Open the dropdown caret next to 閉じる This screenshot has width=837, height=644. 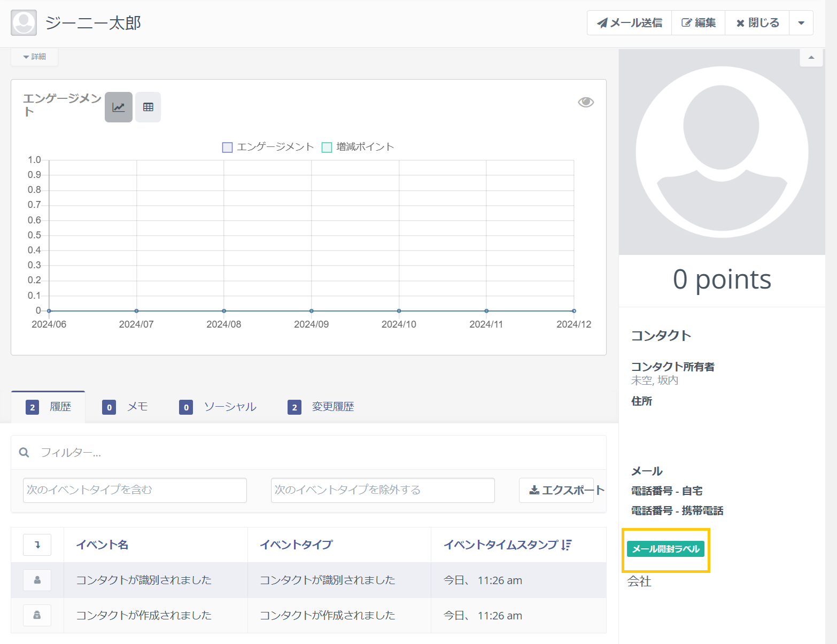[801, 23]
